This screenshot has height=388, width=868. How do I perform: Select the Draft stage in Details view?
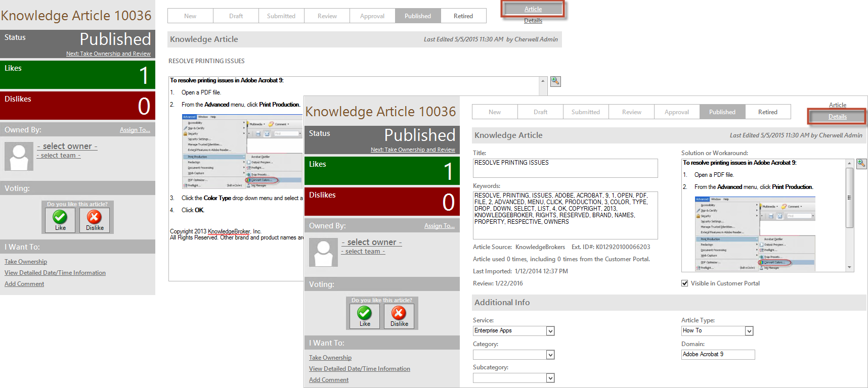tap(540, 112)
